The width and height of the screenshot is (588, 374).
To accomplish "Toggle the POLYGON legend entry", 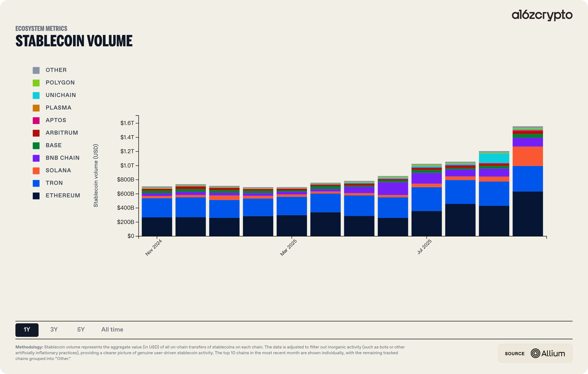I will coord(60,83).
